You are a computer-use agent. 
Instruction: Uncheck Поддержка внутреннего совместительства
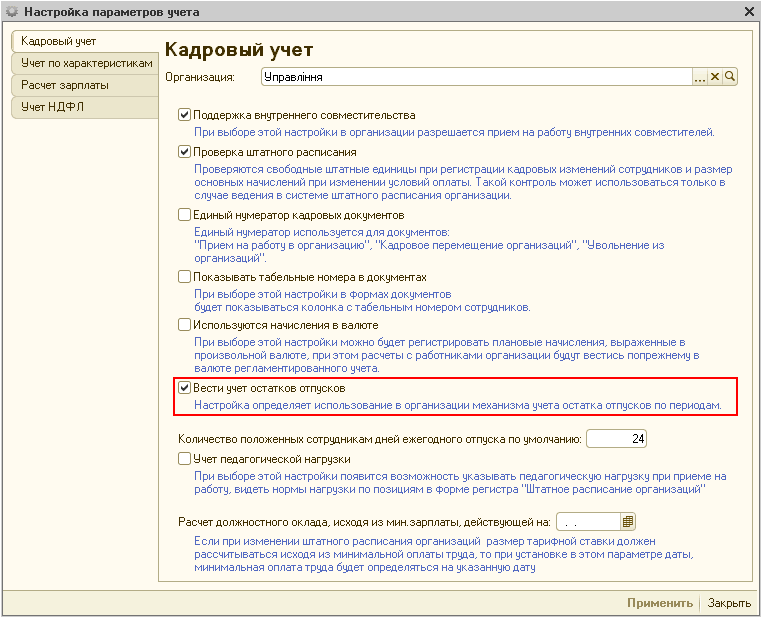coord(184,115)
